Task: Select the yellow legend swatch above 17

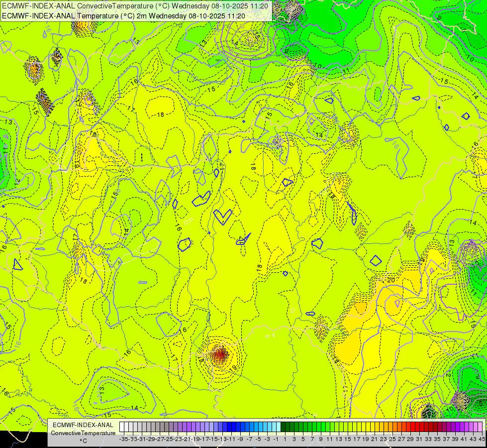Action: (x=354, y=427)
